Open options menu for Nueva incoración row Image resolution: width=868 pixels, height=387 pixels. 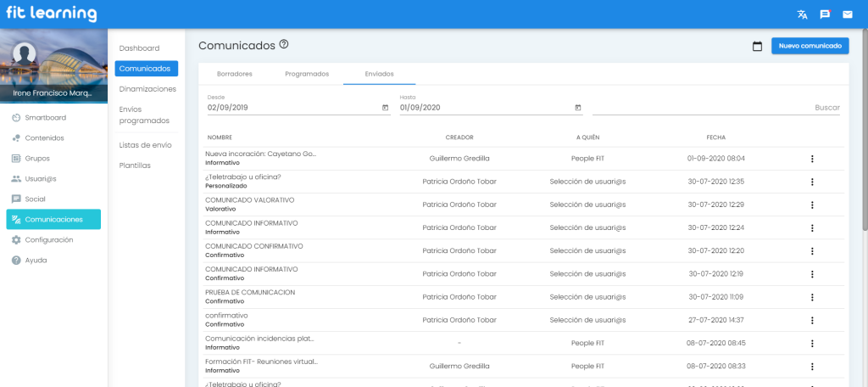click(812, 159)
